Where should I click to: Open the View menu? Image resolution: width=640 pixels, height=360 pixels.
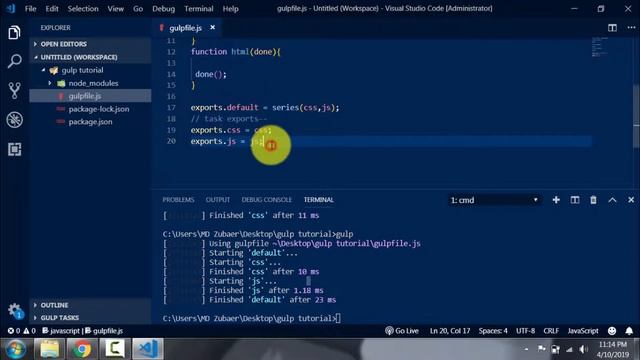click(x=116, y=9)
